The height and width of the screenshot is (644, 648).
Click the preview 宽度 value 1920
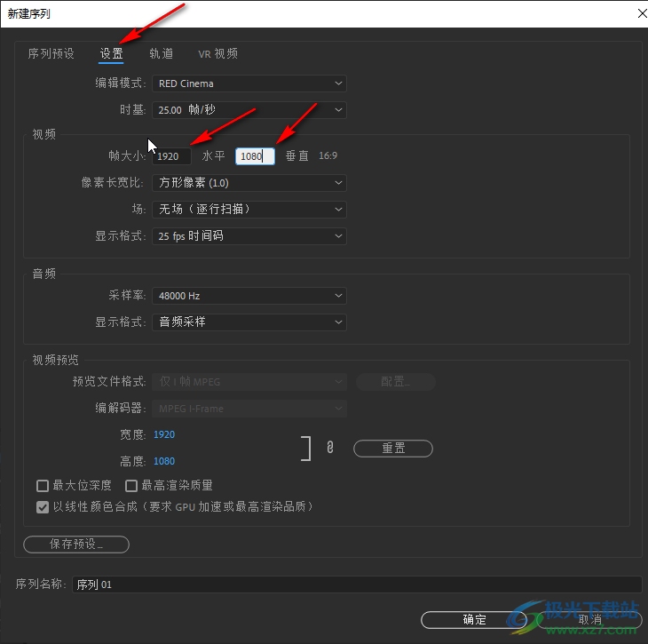[x=164, y=434]
